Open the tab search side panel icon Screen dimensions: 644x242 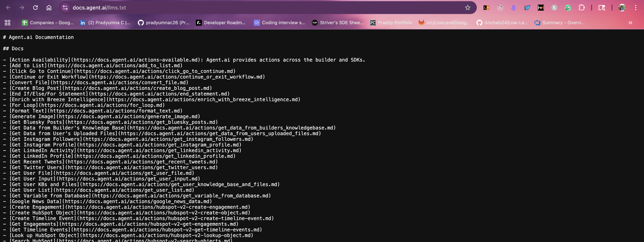pos(602,7)
